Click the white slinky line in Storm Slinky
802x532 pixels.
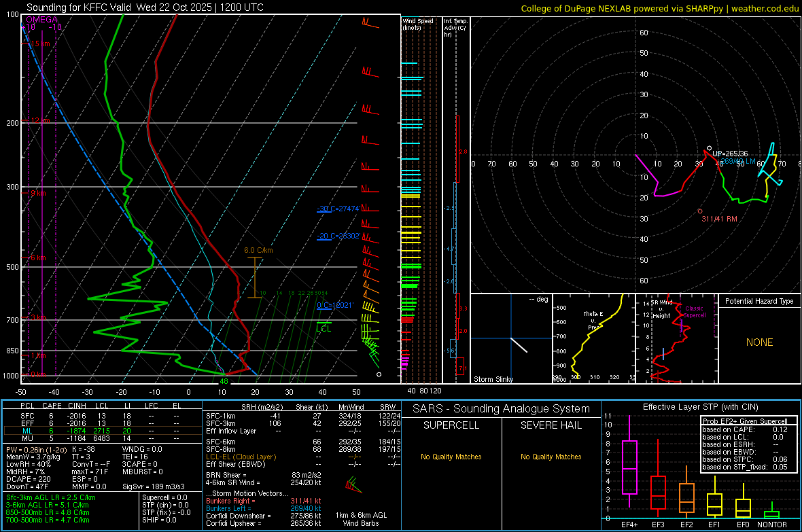tap(519, 344)
